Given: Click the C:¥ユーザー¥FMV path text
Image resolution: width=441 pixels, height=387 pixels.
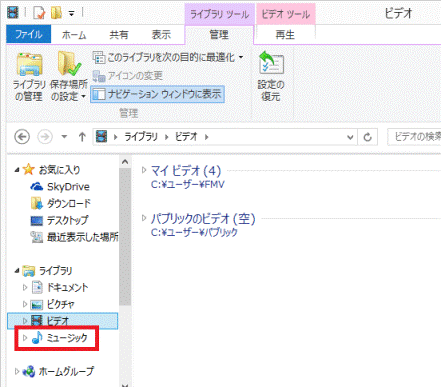Looking at the screenshot, I should [188, 184].
